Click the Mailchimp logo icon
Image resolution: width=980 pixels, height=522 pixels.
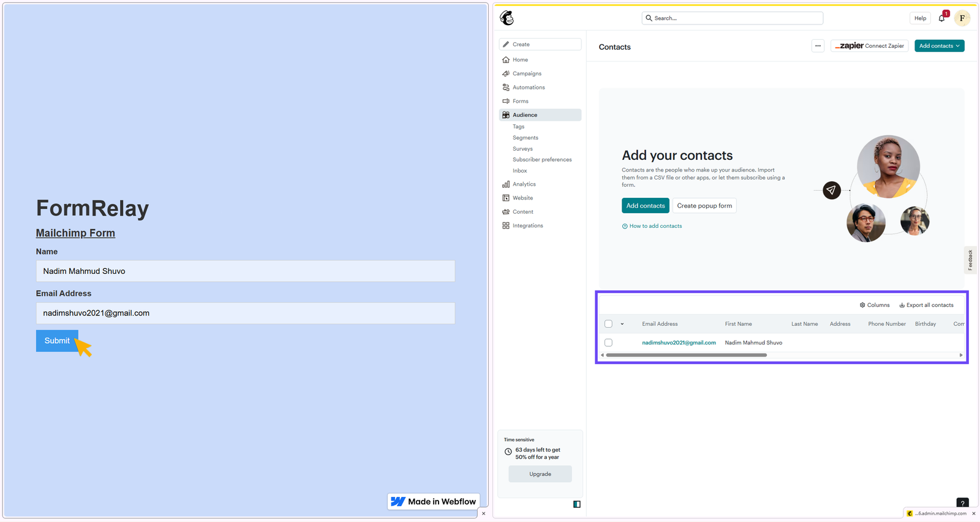[x=507, y=18]
